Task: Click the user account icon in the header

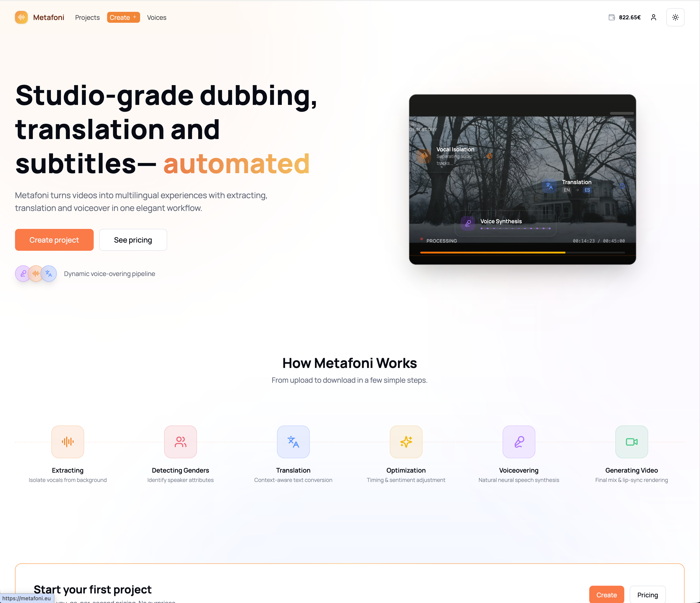Action: (653, 17)
